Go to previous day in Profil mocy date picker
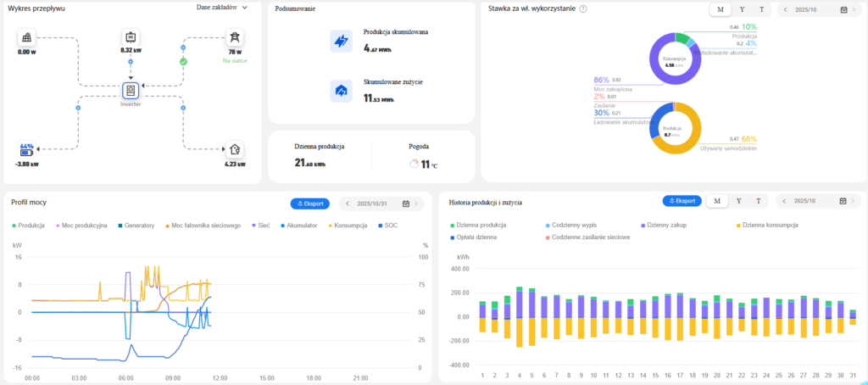 point(348,204)
